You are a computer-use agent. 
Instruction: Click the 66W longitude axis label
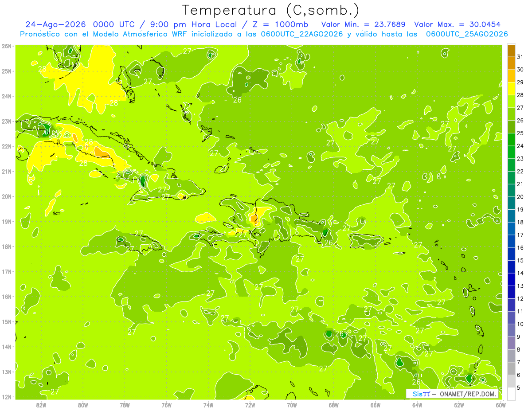click(x=376, y=405)
